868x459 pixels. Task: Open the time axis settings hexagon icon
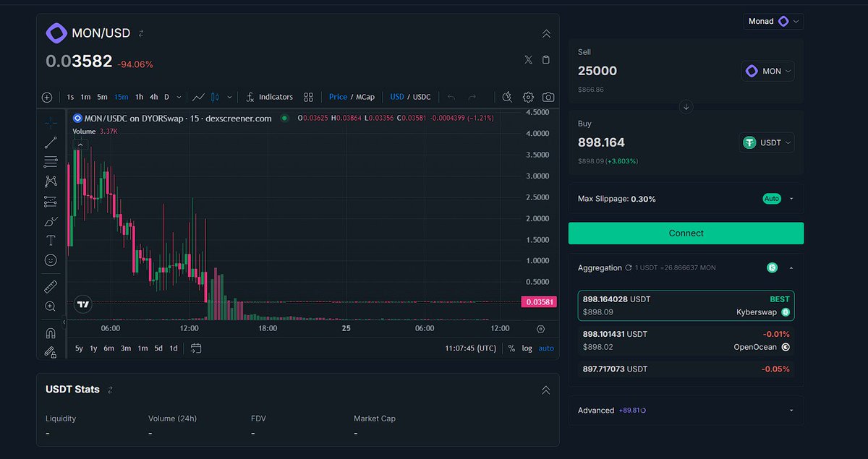click(x=540, y=329)
